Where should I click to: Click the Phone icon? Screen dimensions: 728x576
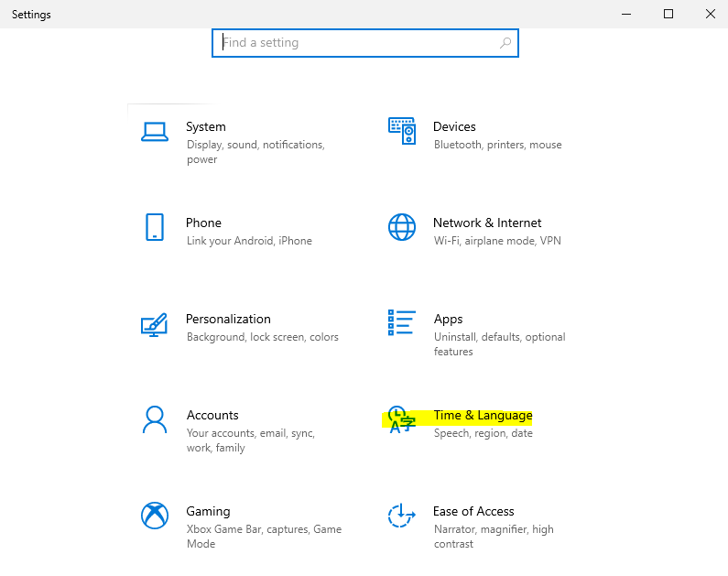coord(155,227)
